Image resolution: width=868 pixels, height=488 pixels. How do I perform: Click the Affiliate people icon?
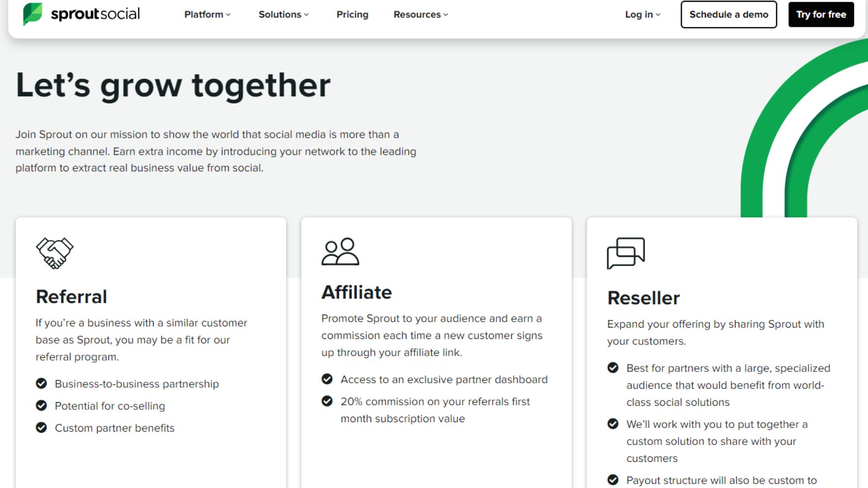[x=340, y=251]
